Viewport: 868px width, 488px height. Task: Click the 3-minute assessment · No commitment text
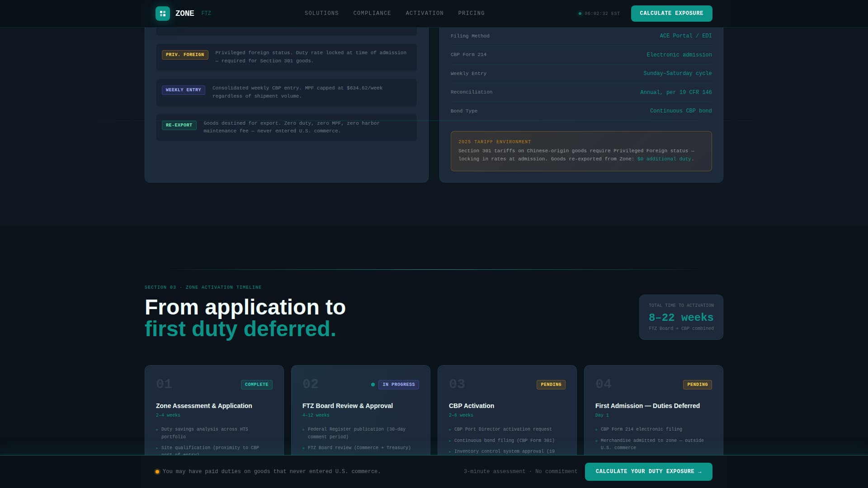click(x=520, y=472)
